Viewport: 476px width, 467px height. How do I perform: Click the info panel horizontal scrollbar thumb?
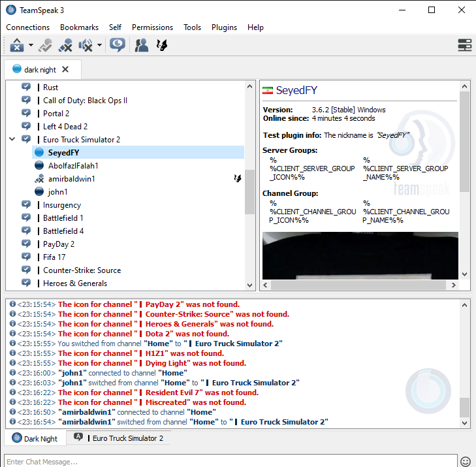click(x=358, y=285)
